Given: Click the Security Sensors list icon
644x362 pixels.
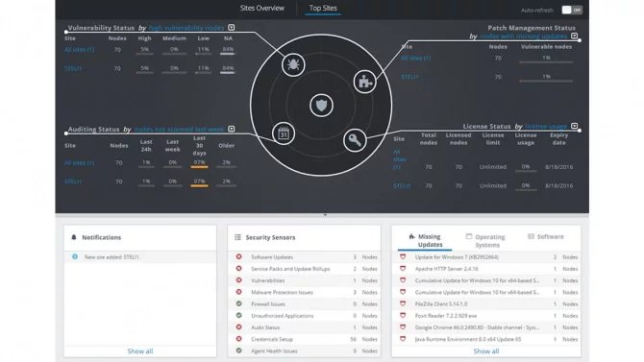Looking at the screenshot, I should [237, 237].
